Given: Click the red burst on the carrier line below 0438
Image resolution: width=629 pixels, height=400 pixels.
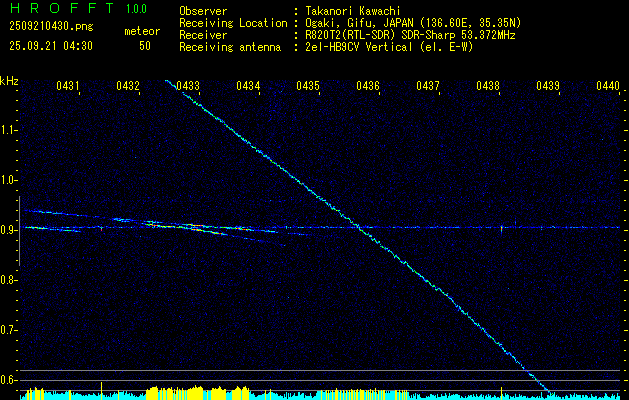Looking at the screenshot, I should pyautogui.click(x=501, y=228).
